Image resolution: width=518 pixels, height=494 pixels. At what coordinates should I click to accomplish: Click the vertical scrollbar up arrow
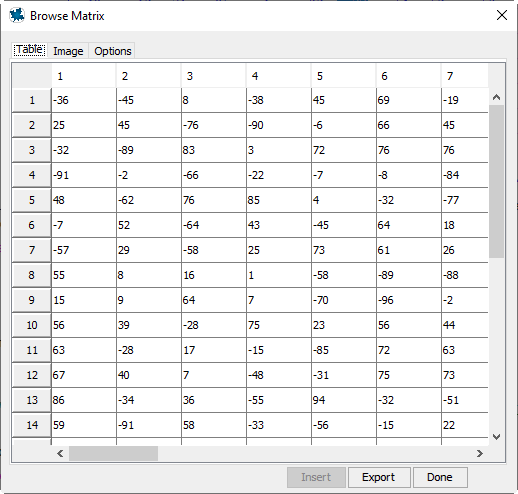[496, 97]
